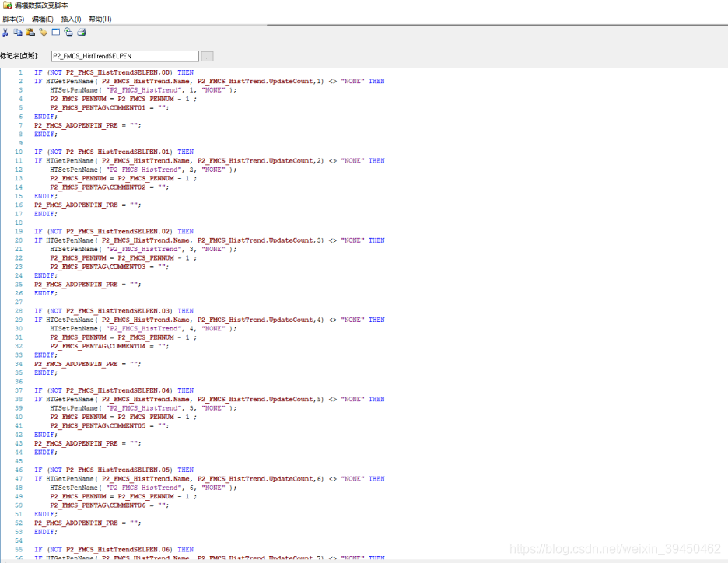Viewport: 728px width, 563px height.
Task: Click line 10 IF NOT SELPEN.01 statement
Action: (114, 152)
